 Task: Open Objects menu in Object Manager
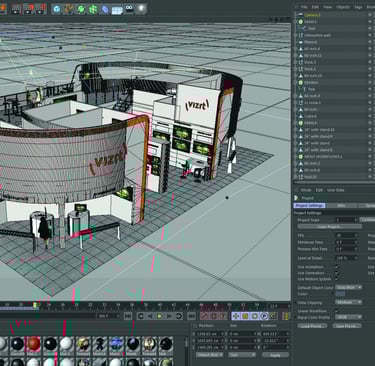coord(343,7)
